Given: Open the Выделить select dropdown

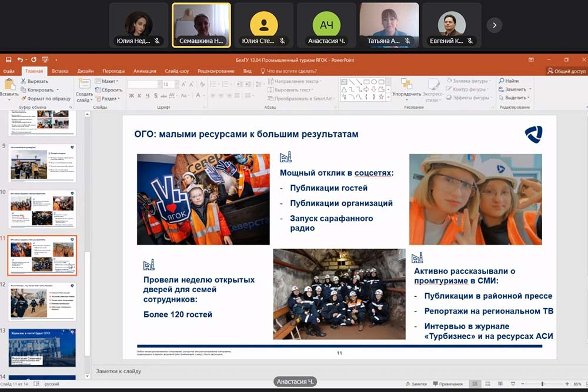Looking at the screenshot, I should [514, 98].
